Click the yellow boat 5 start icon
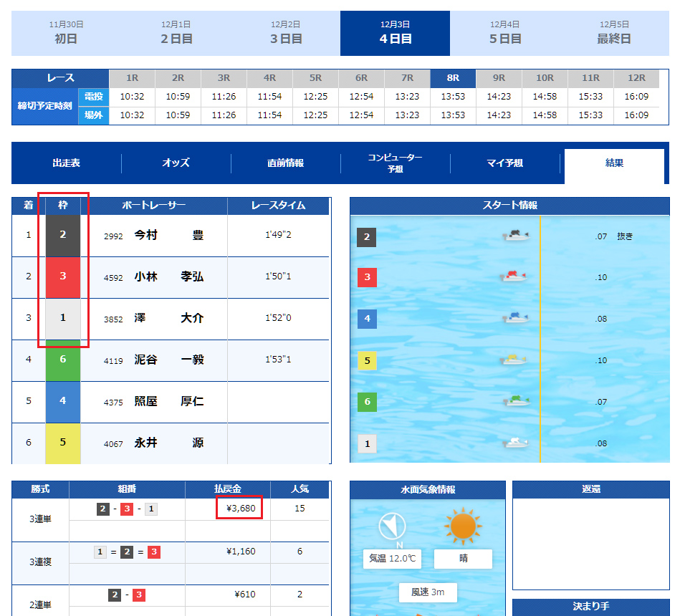 point(514,360)
